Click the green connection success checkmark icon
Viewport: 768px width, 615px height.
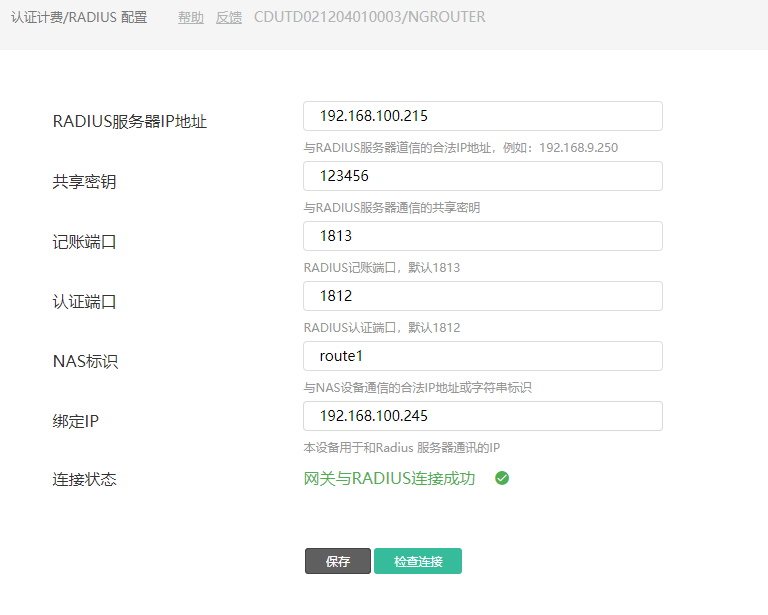click(502, 478)
